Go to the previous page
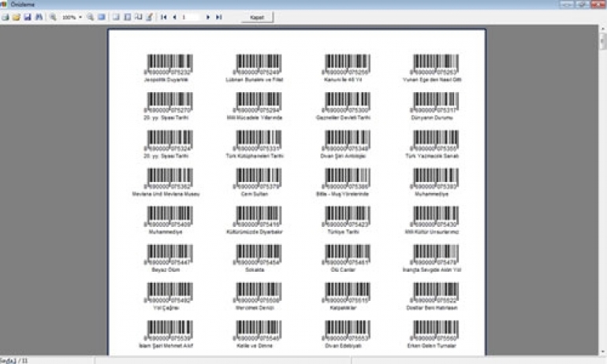Screen dimensions: 607x364 click(x=174, y=17)
